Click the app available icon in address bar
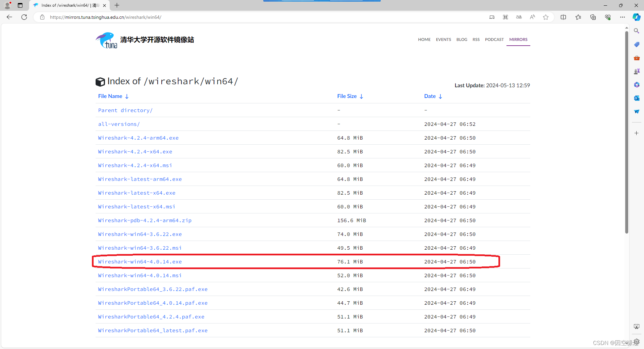Image resolution: width=644 pixels, height=349 pixels. pyautogui.click(x=492, y=17)
